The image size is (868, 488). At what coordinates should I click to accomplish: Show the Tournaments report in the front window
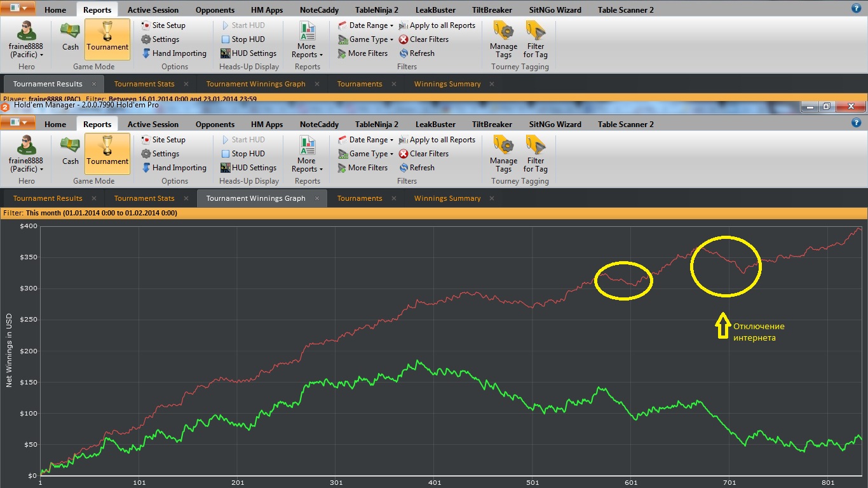coord(360,198)
